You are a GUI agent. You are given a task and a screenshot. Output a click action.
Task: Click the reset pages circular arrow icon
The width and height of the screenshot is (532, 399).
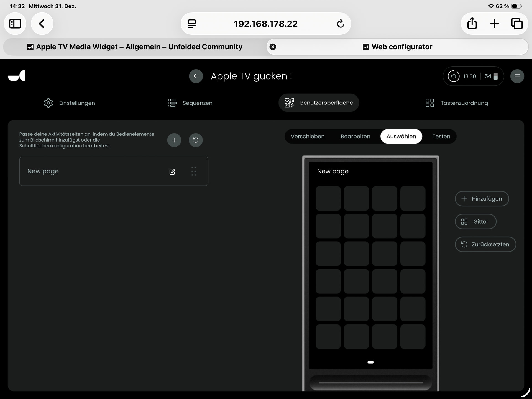coord(196,140)
